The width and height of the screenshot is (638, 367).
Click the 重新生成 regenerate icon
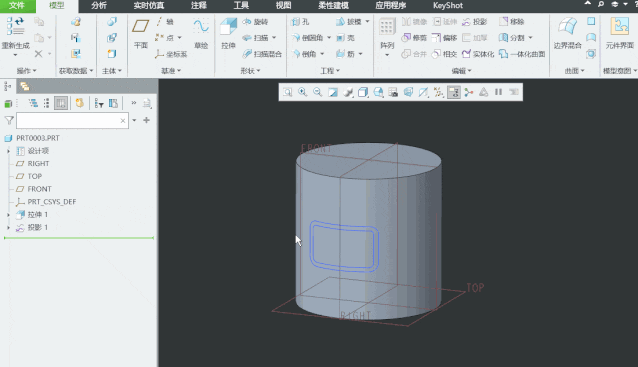pos(15,26)
